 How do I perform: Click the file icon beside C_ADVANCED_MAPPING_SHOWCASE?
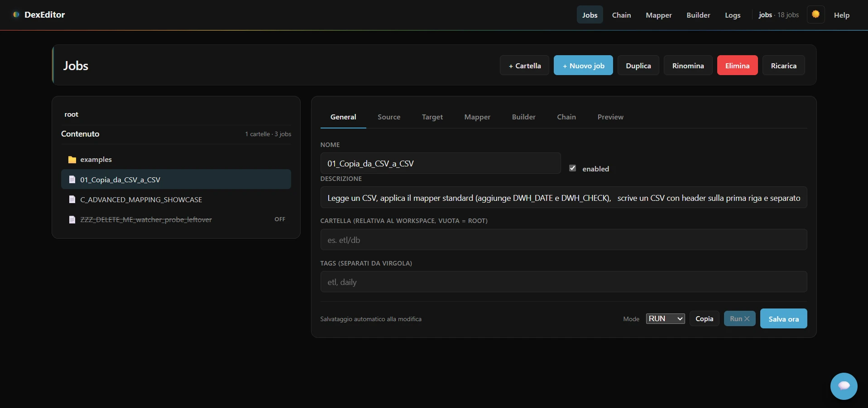coord(72,199)
